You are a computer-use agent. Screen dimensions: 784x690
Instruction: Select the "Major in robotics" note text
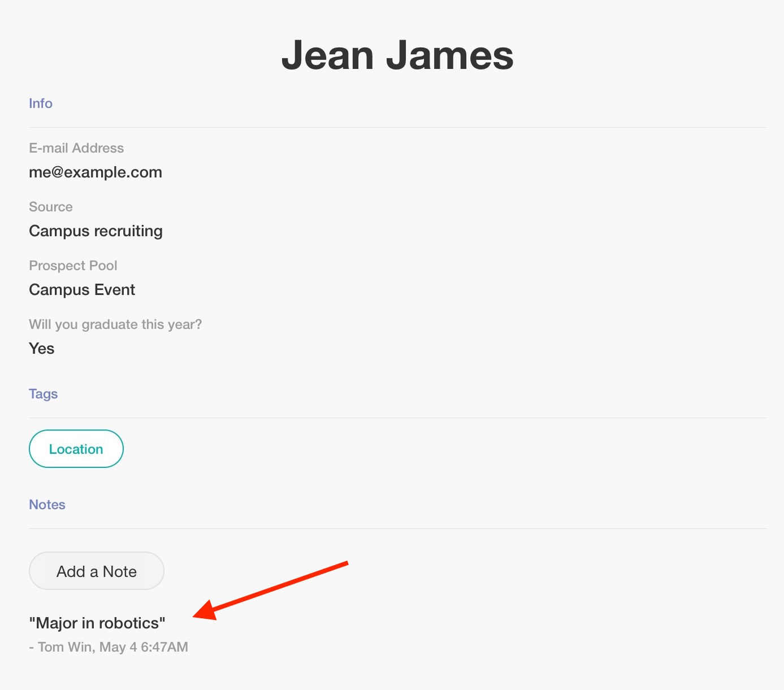[97, 623]
